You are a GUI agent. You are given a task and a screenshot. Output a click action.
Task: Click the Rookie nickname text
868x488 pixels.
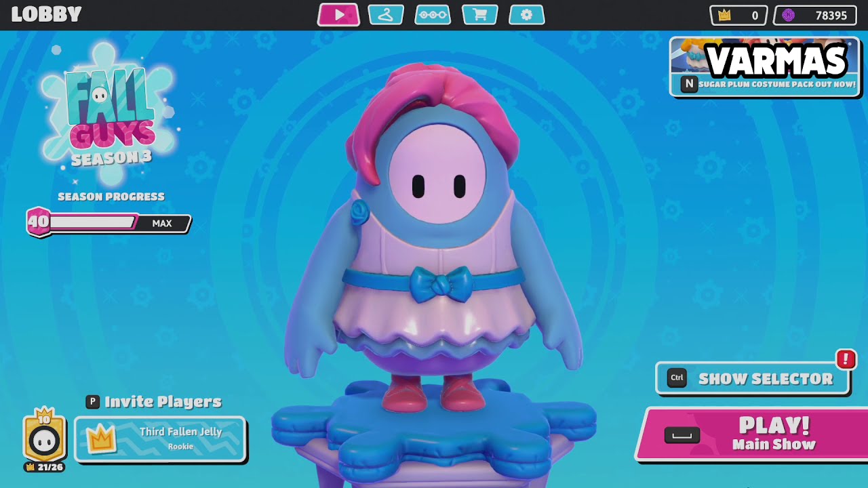point(180,447)
